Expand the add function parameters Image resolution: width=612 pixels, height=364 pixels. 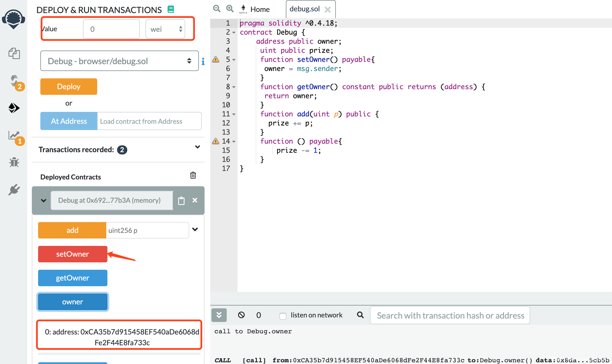click(195, 229)
